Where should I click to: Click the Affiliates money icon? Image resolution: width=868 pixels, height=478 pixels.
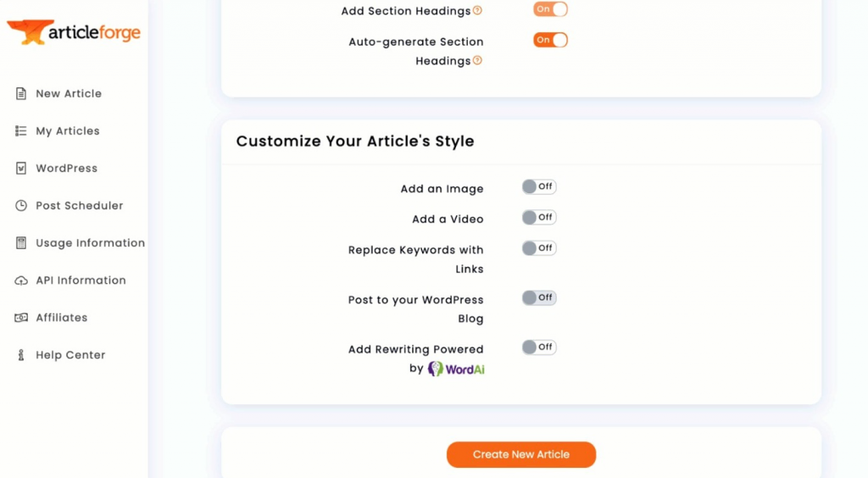click(x=21, y=318)
